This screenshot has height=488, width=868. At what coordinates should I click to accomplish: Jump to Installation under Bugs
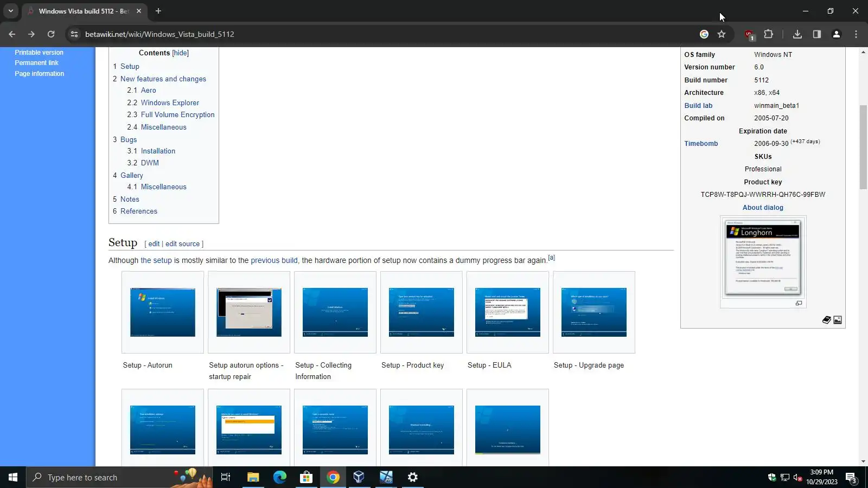pyautogui.click(x=158, y=151)
